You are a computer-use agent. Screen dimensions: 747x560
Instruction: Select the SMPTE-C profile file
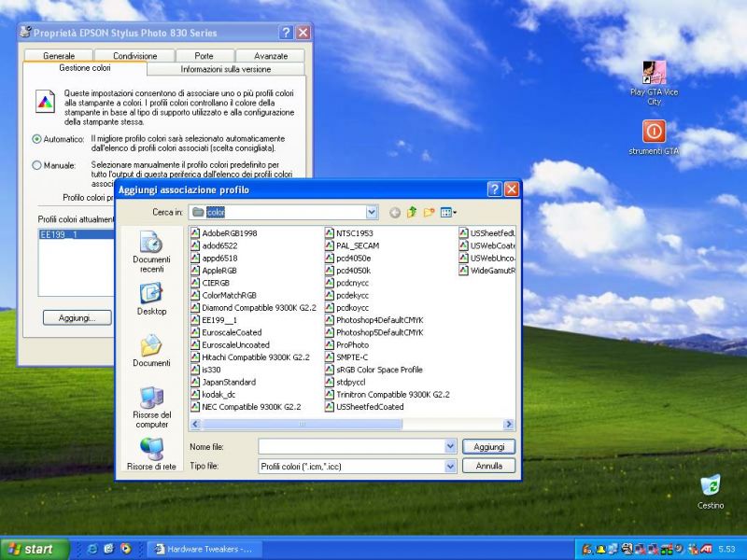point(346,357)
